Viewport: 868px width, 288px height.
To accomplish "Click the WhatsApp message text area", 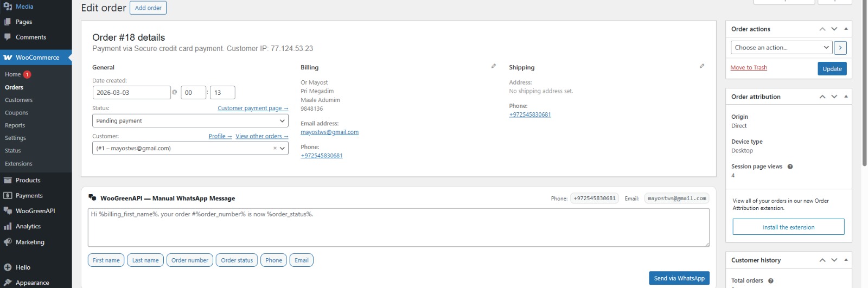I will click(x=399, y=228).
